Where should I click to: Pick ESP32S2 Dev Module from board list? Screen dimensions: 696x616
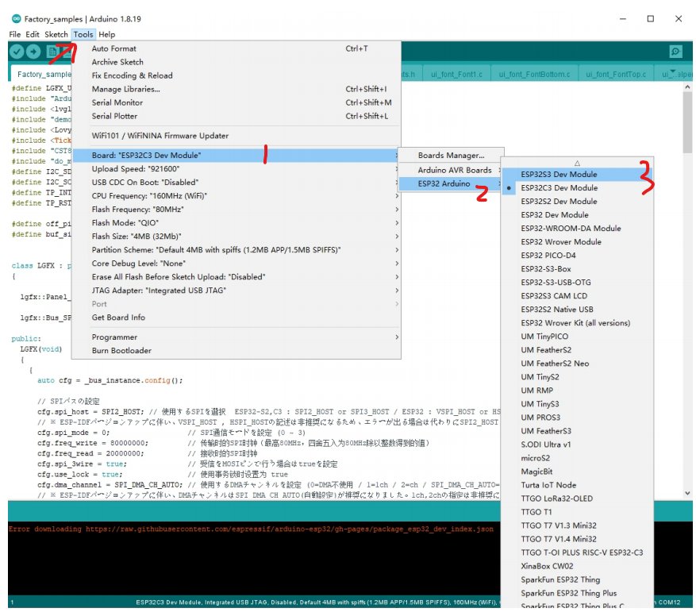pyautogui.click(x=559, y=202)
